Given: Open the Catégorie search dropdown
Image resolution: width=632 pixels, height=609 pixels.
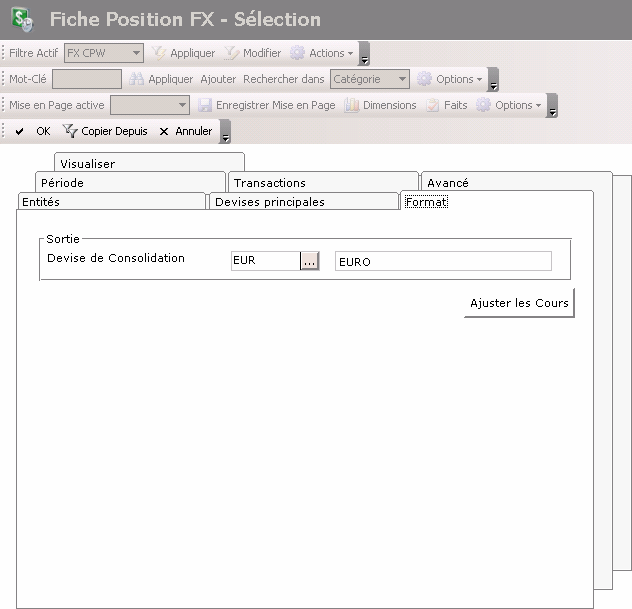Looking at the screenshot, I should pyautogui.click(x=402, y=79).
